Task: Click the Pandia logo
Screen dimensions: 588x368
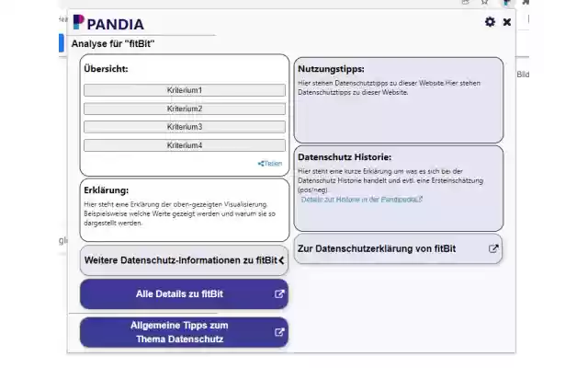Action: [x=108, y=22]
